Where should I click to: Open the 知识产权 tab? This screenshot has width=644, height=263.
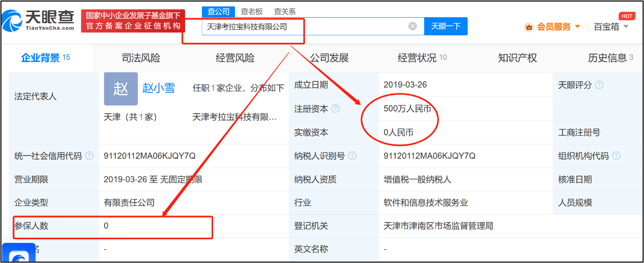pos(517,58)
